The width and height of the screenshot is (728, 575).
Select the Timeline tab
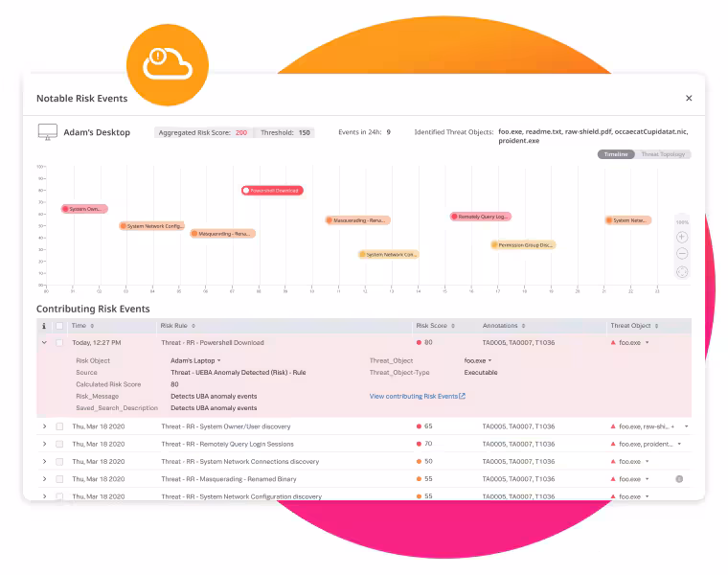pyautogui.click(x=616, y=154)
